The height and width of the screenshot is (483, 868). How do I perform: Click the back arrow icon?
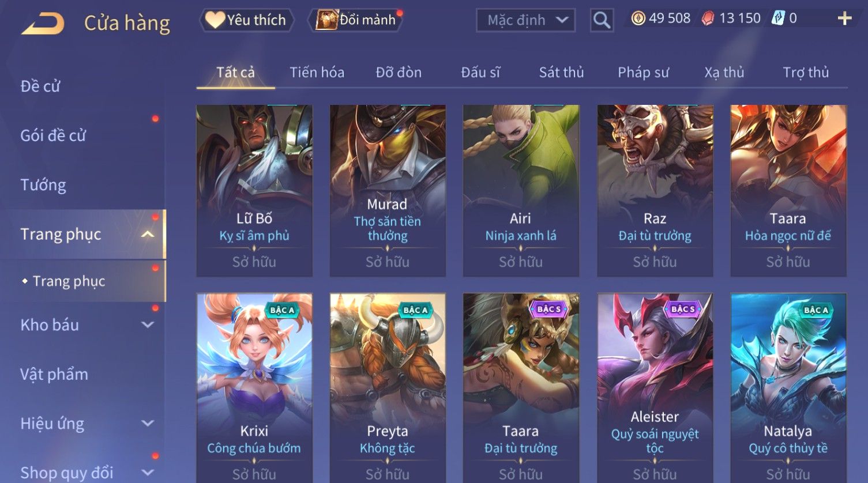[43, 24]
